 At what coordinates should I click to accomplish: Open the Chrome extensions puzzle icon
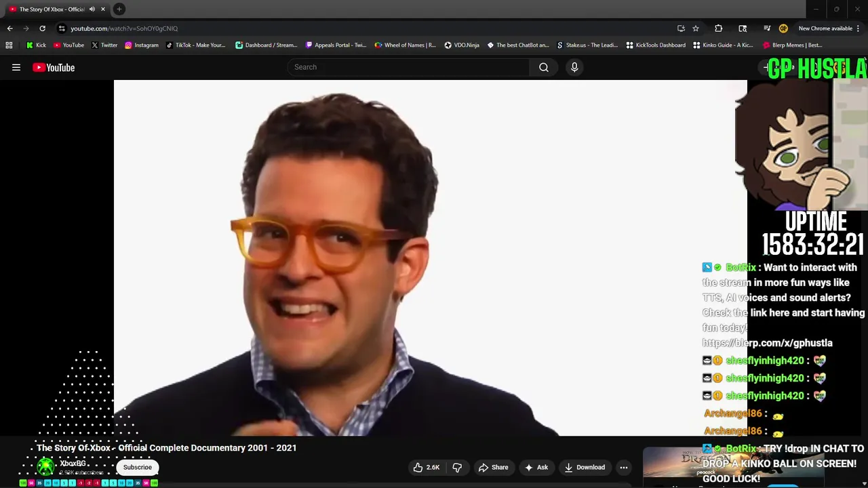point(719,28)
